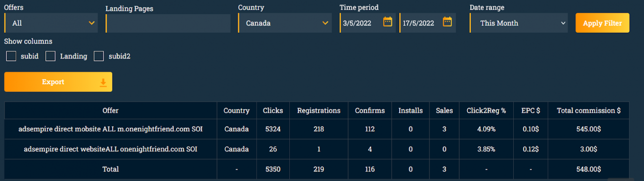Export the statistics table
Screen dimensions: 644x181
pos(58,82)
